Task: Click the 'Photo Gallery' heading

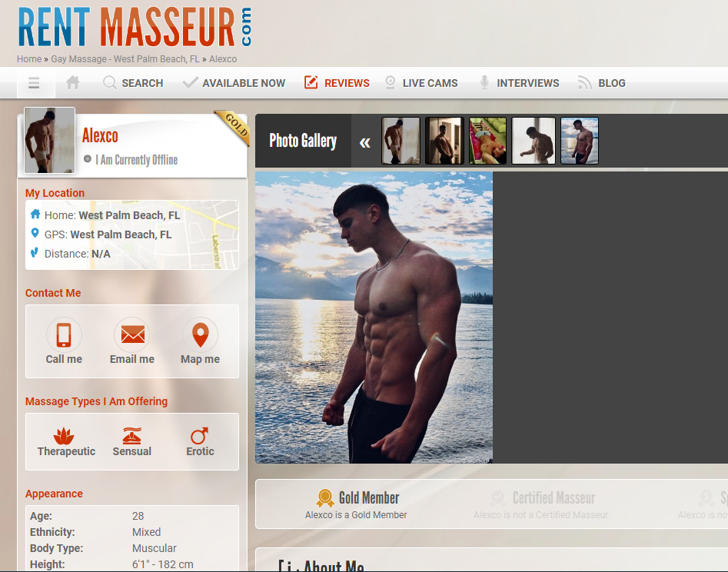Action: coord(303,141)
